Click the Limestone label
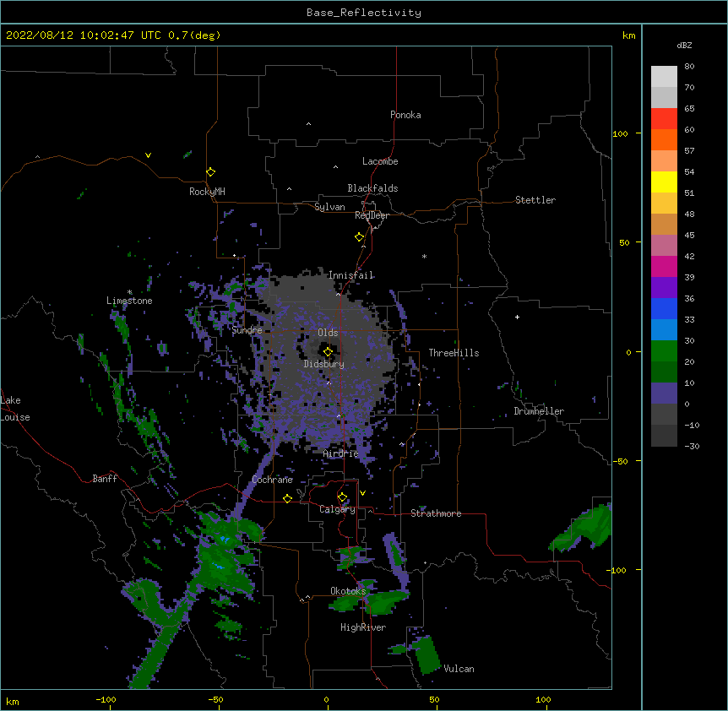Viewport: 728px width, 711px height. (x=129, y=301)
